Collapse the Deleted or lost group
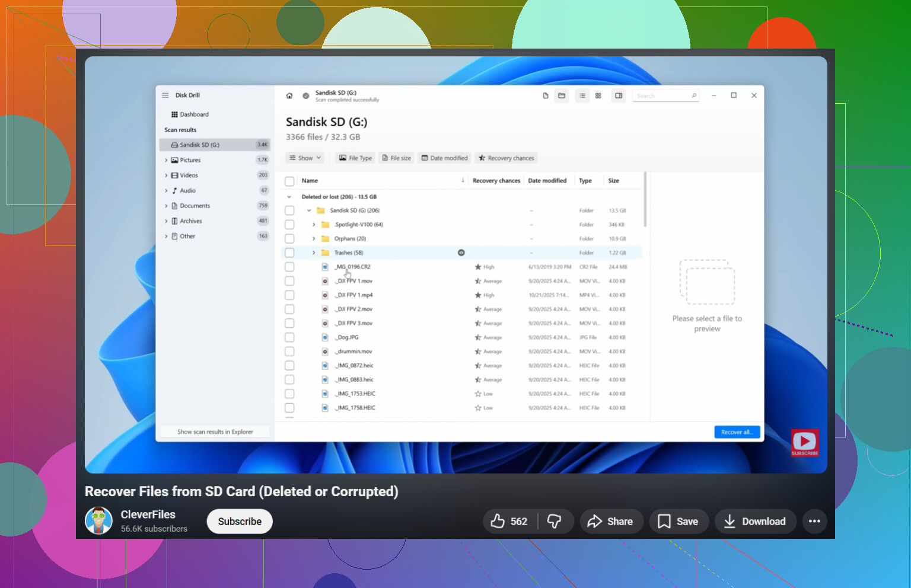The width and height of the screenshot is (911, 588). (x=289, y=197)
